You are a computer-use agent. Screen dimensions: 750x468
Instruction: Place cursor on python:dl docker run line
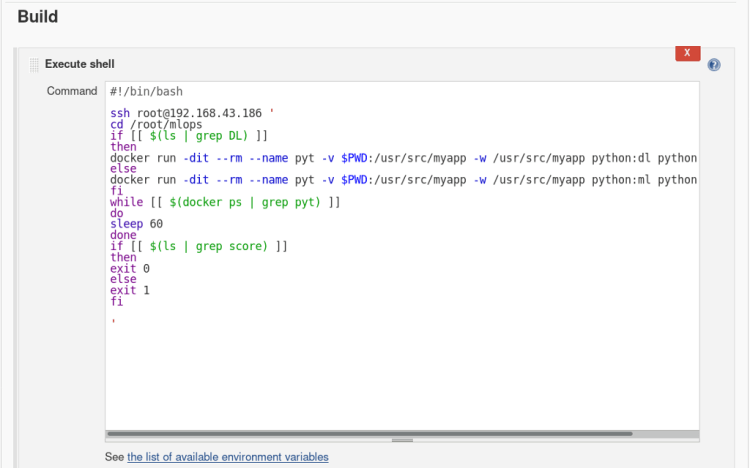click(400, 158)
